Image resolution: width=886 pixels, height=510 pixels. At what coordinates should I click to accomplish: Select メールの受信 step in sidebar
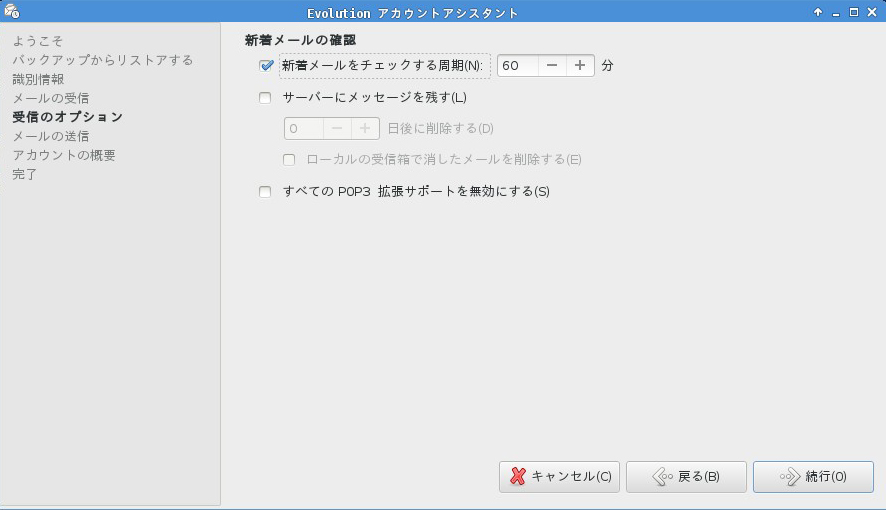[x=51, y=98]
